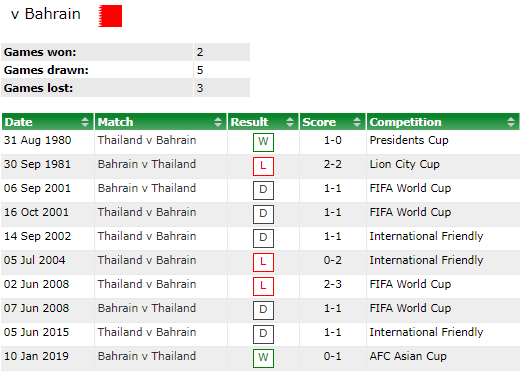Click the Score column sort arrows
529x385 pixels.
(357, 122)
